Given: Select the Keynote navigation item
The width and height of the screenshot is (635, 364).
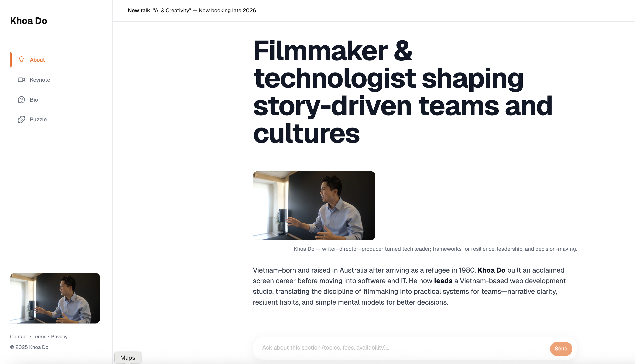Looking at the screenshot, I should pos(40,80).
